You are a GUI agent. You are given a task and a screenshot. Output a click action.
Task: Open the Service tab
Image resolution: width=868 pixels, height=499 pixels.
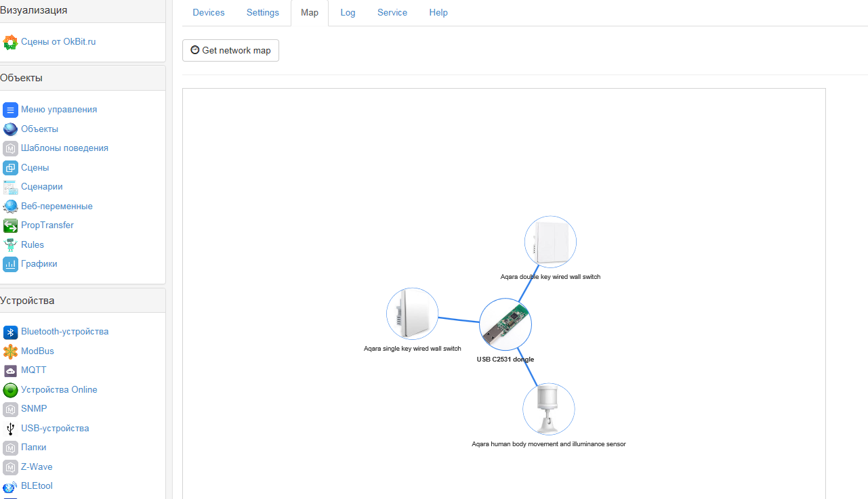coord(392,13)
